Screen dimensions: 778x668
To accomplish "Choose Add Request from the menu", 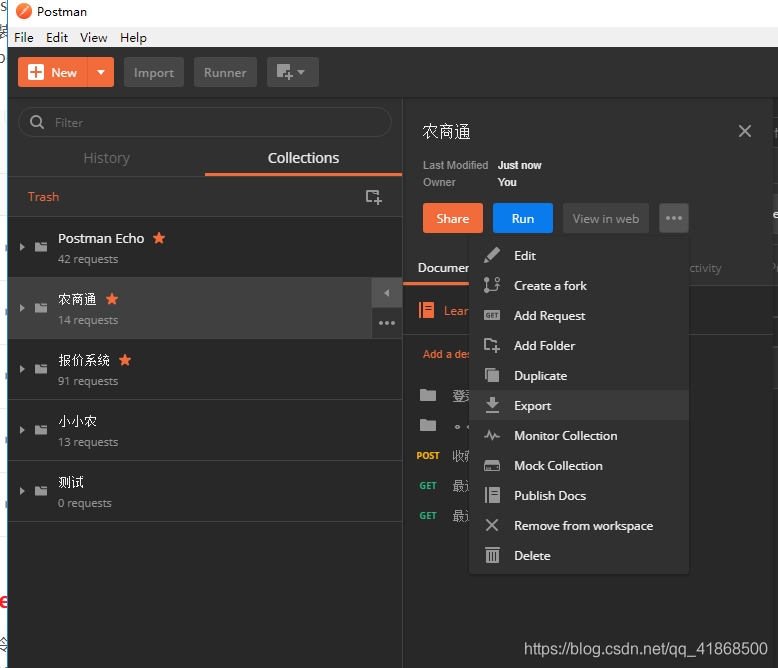I will (x=579, y=316).
